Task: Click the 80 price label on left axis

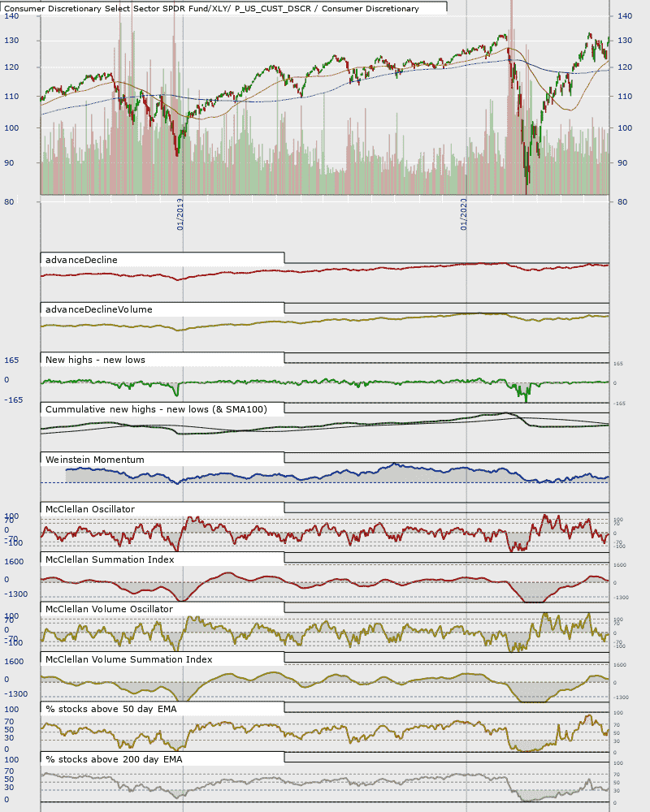Action: pyautogui.click(x=9, y=202)
